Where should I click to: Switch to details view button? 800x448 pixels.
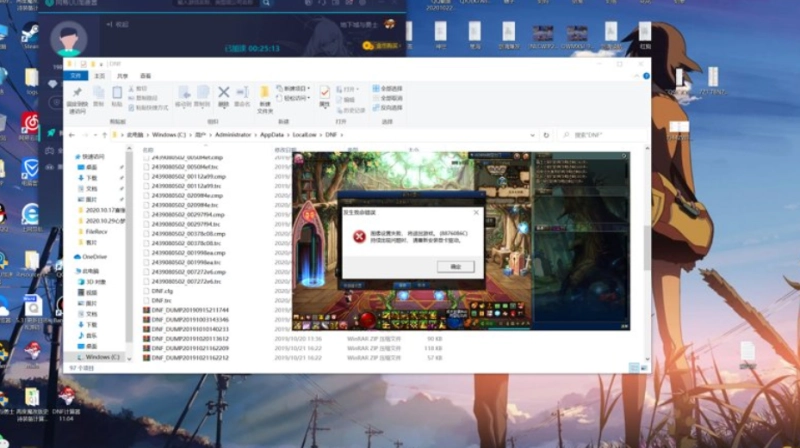[x=634, y=367]
